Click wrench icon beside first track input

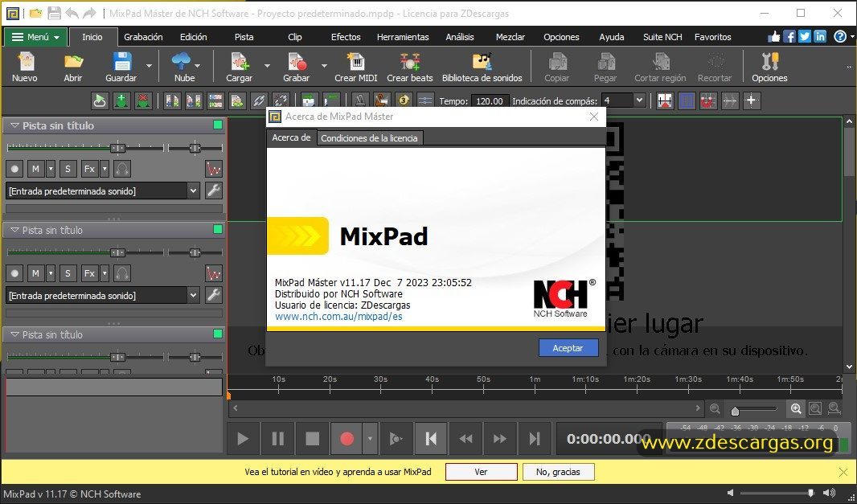(214, 191)
